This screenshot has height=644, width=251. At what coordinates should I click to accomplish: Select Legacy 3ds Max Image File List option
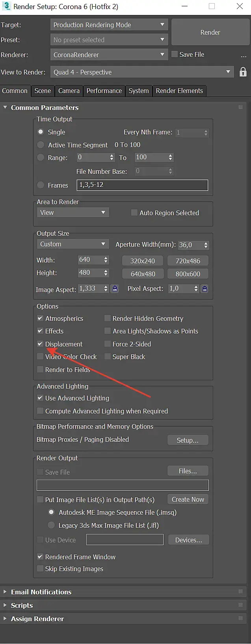coord(51,525)
